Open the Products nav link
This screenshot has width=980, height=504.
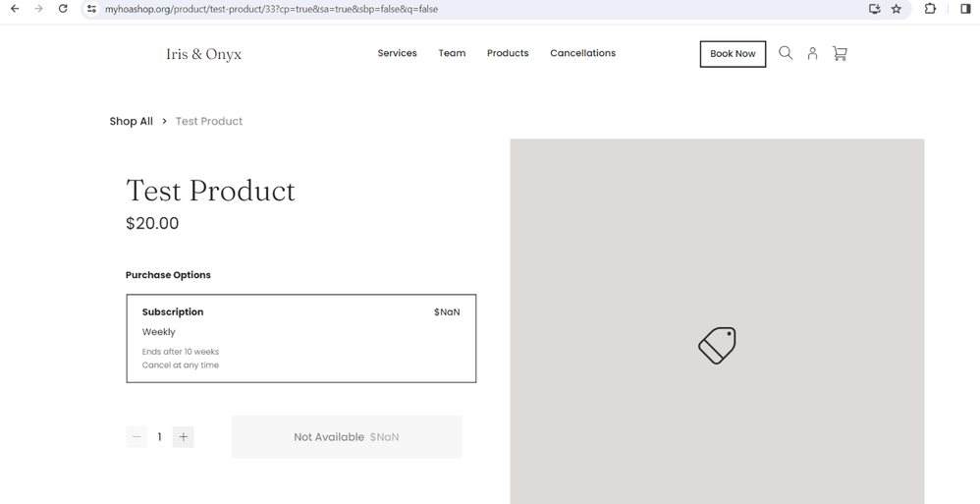click(x=508, y=53)
